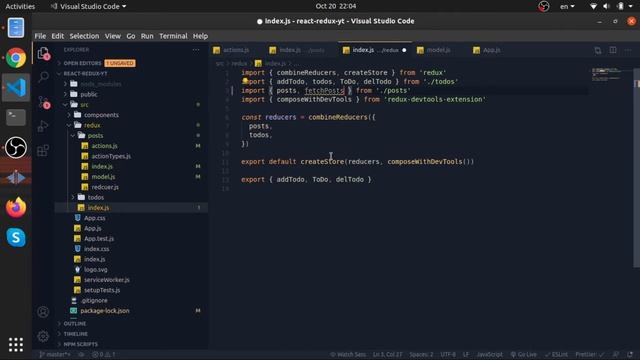This screenshot has width=640, height=360.
Task: Open the en keyboard language dropdown
Action: click(567, 6)
